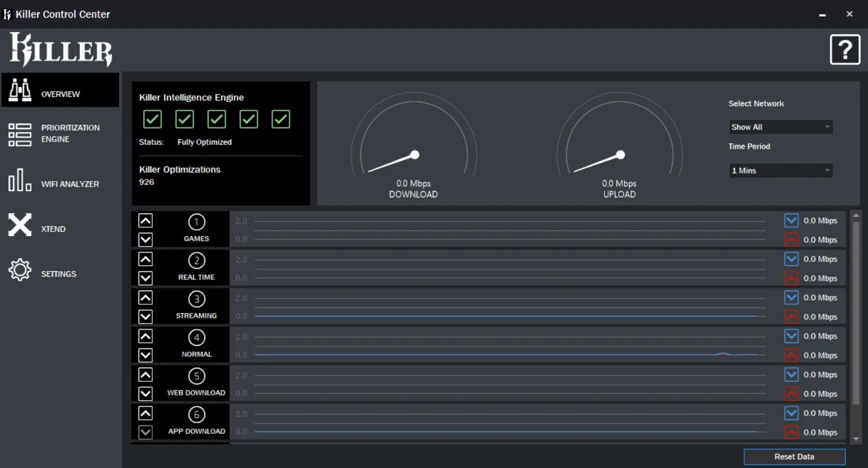Raise Normal priority with up arrow
This screenshot has height=468, width=868.
[x=145, y=336]
